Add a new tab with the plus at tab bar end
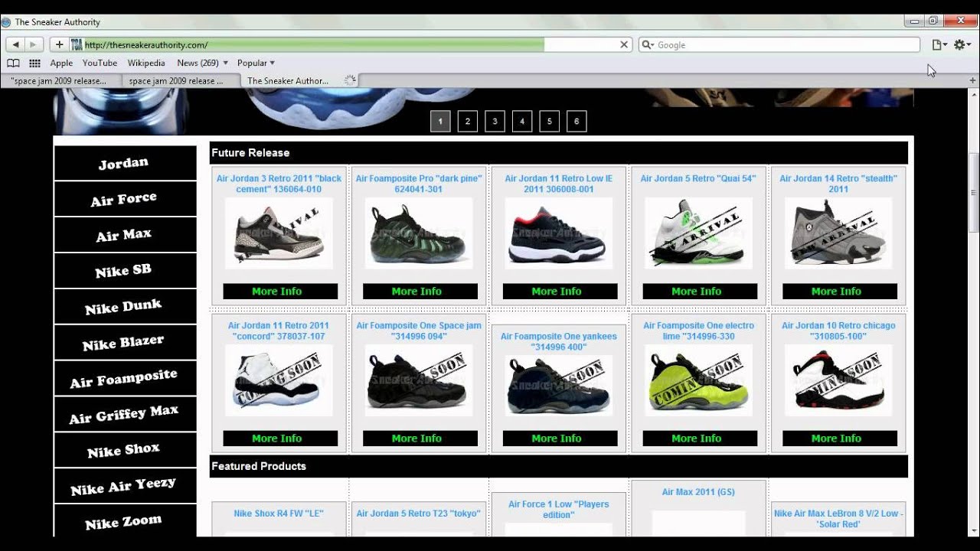980x551 pixels. (973, 80)
